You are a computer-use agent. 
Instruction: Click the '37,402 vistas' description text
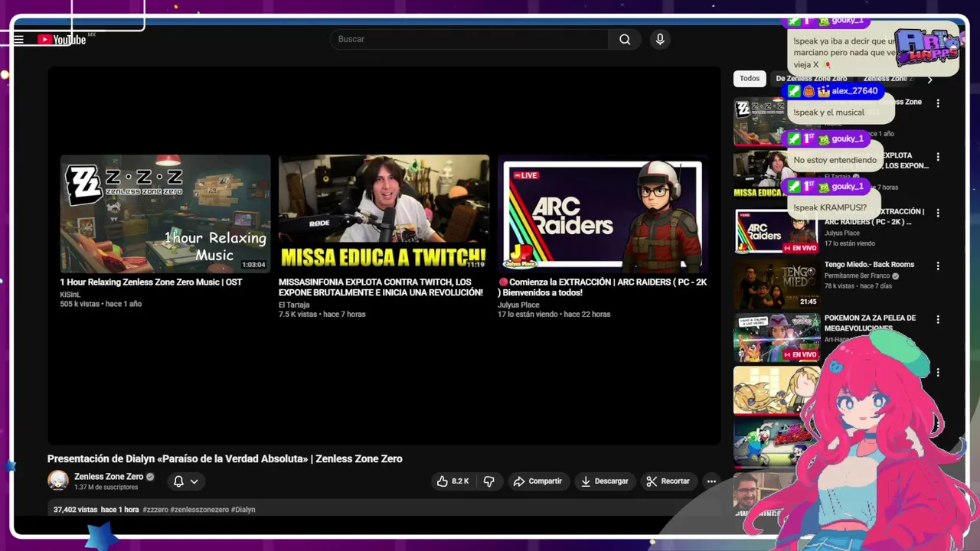tap(75, 510)
